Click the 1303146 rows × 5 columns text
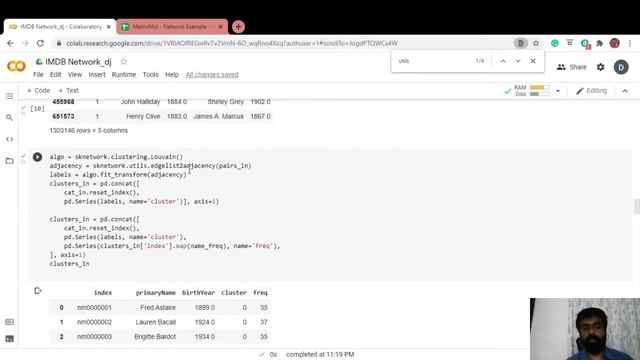The image size is (640, 360). point(89,131)
